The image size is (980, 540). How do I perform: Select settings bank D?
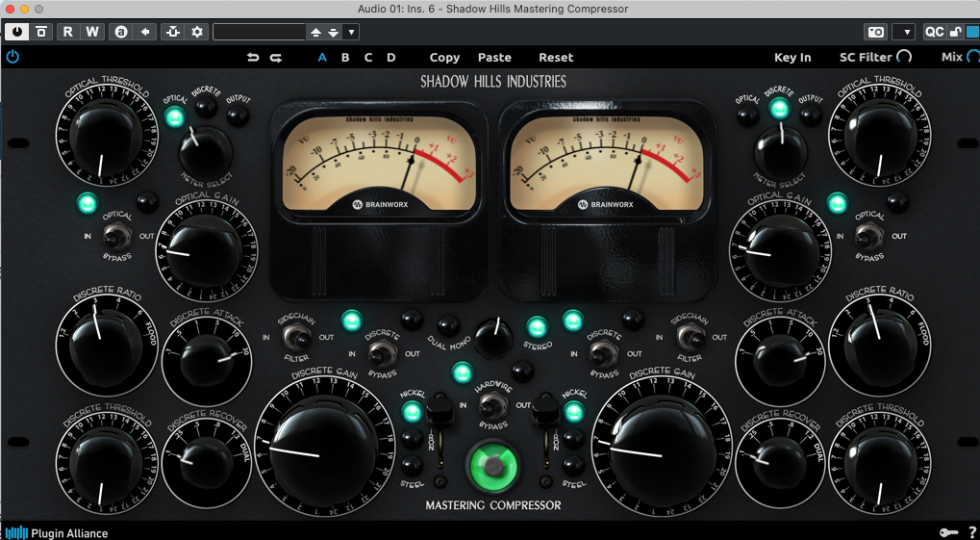(391, 58)
